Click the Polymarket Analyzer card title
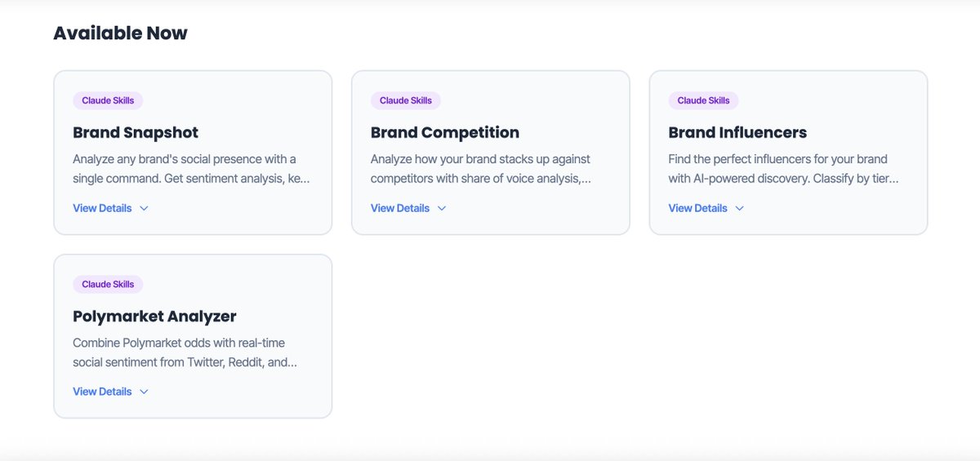 tap(154, 316)
